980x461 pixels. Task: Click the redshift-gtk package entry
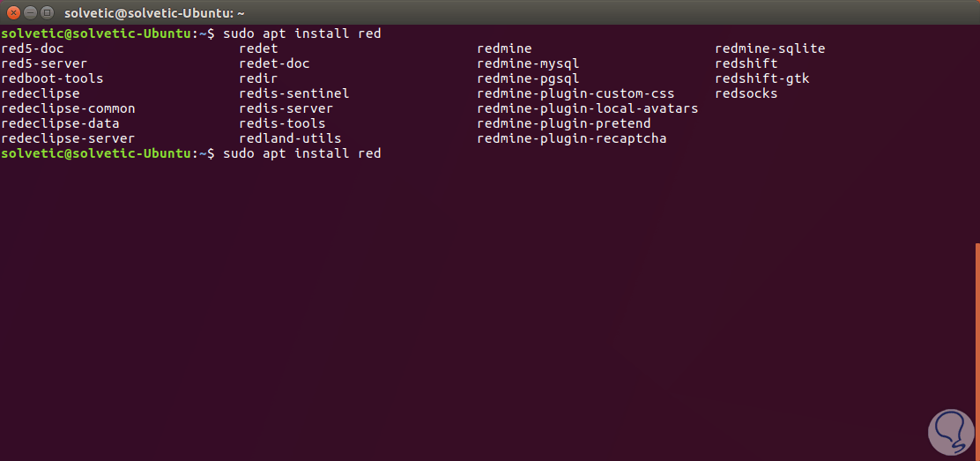click(761, 78)
